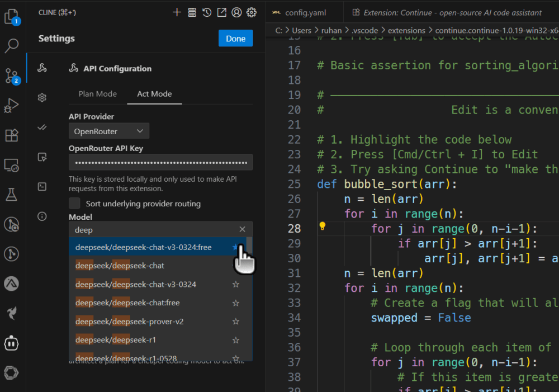Image resolution: width=559 pixels, height=392 pixels.
Task: Open the API Provider dropdown showing OpenRouter
Action: (x=109, y=131)
